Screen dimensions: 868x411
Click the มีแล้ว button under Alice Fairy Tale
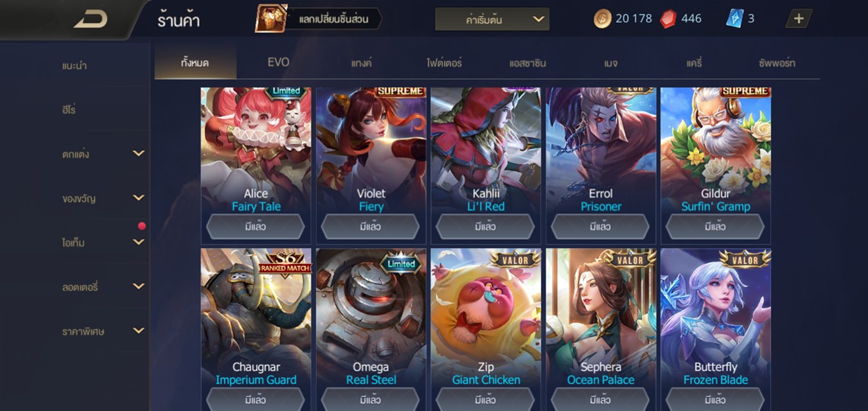click(x=256, y=227)
